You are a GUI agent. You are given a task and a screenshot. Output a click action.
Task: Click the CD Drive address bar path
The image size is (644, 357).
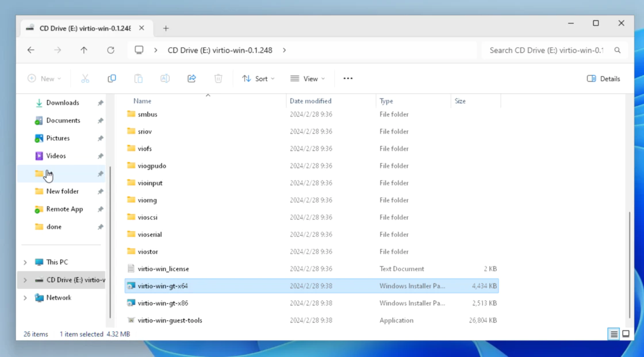point(220,50)
